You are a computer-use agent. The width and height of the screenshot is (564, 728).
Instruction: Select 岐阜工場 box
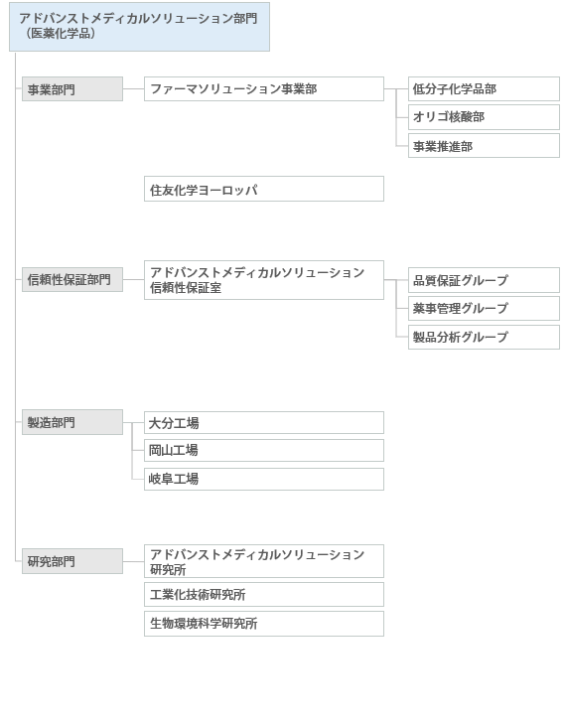click(264, 479)
